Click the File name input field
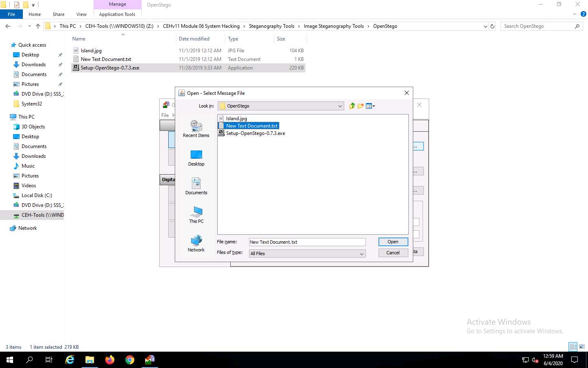 307,242
